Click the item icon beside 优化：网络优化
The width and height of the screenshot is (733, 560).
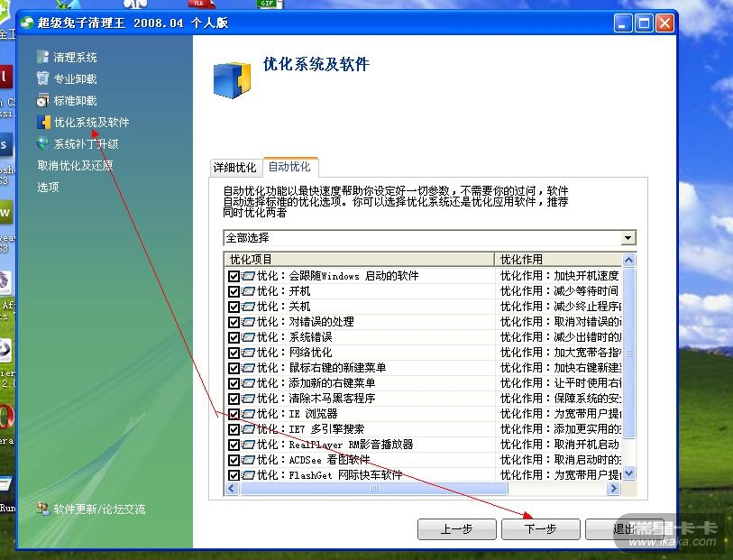248,353
